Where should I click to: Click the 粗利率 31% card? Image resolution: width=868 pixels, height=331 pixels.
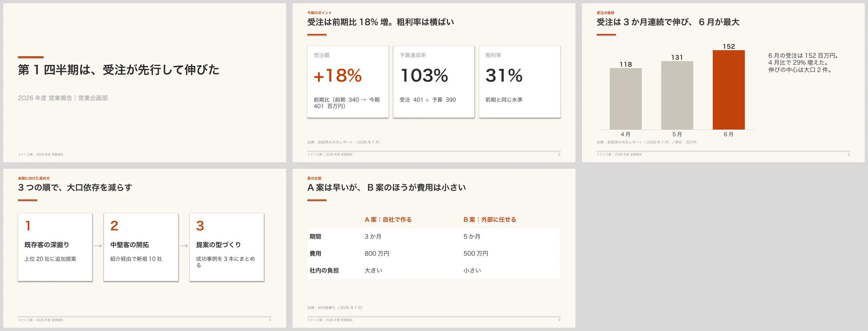pos(520,82)
